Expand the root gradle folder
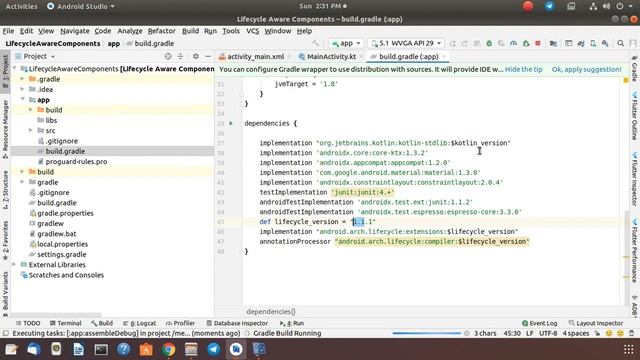The image size is (640, 360). 22,182
